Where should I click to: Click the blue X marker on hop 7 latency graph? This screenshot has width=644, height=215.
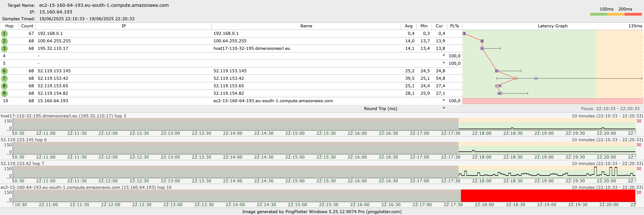coord(536,78)
